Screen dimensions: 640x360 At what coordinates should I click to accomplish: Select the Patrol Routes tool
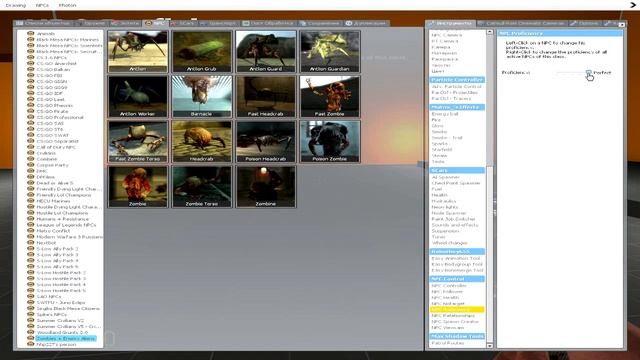(x=448, y=343)
